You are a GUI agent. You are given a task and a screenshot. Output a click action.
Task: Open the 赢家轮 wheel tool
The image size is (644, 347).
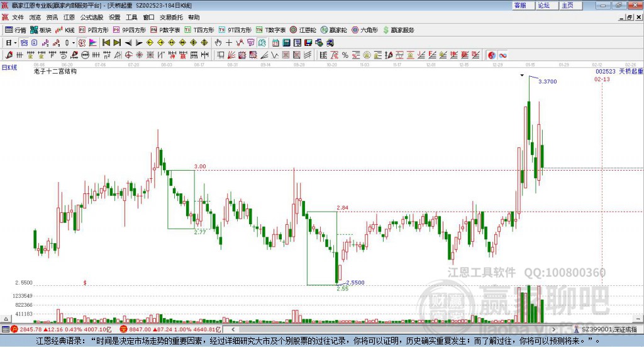click(x=334, y=30)
